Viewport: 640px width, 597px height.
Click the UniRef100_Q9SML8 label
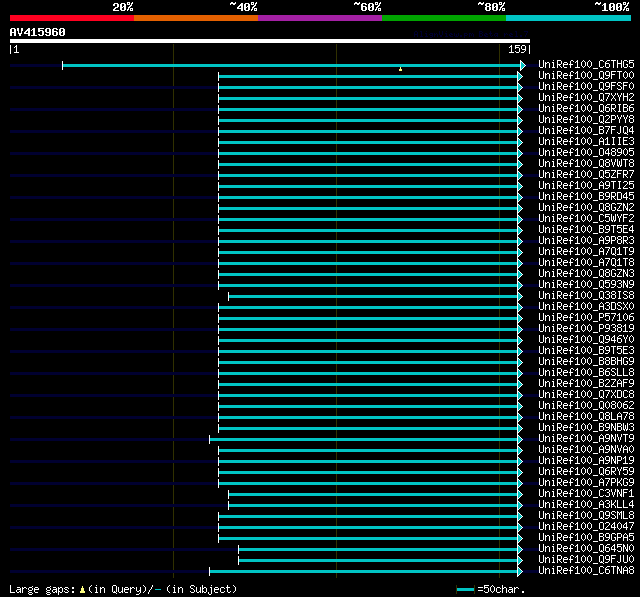coord(586,516)
